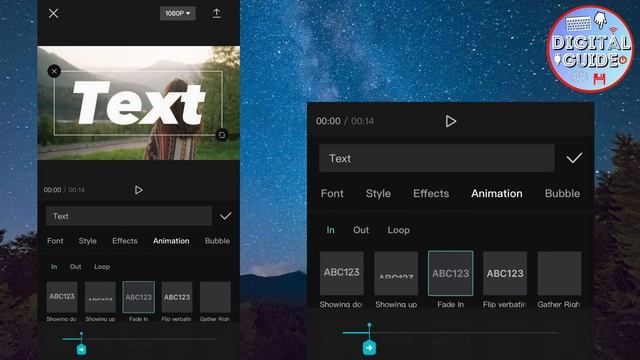Open the Font tab in phone panel
The width and height of the screenshot is (640, 360).
click(55, 241)
